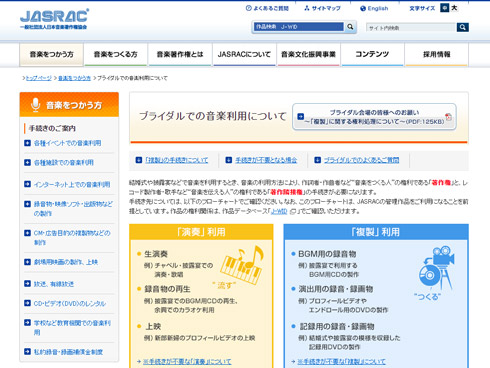490x368 pixels.
Task: Click external-link icon after J-WID
Action: [x=293, y=211]
